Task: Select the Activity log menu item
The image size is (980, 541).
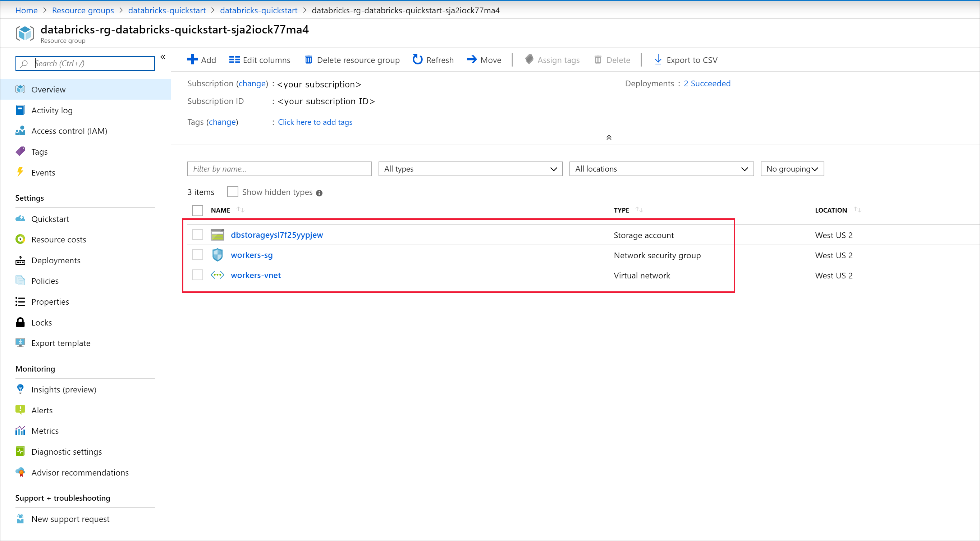Action: click(52, 109)
